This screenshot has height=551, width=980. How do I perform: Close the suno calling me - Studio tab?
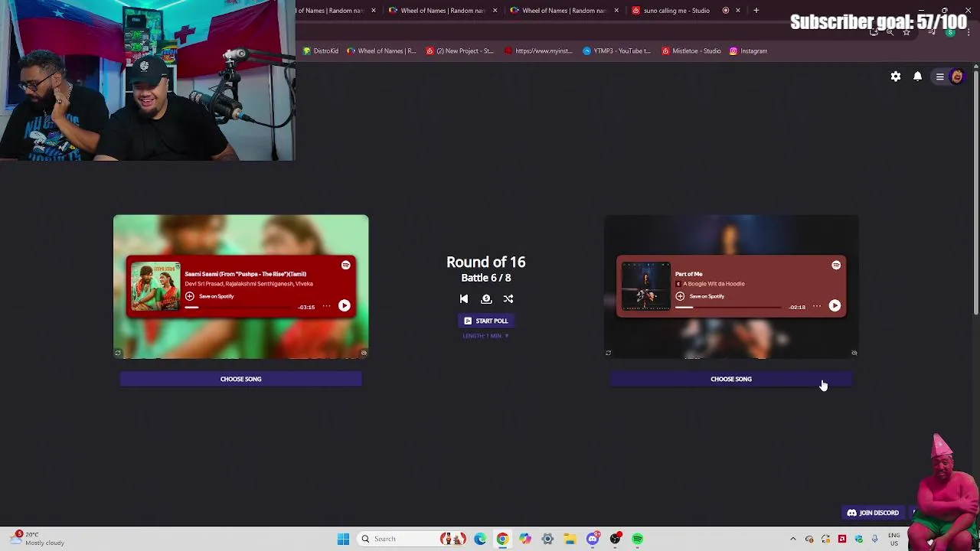pyautogui.click(x=738, y=11)
